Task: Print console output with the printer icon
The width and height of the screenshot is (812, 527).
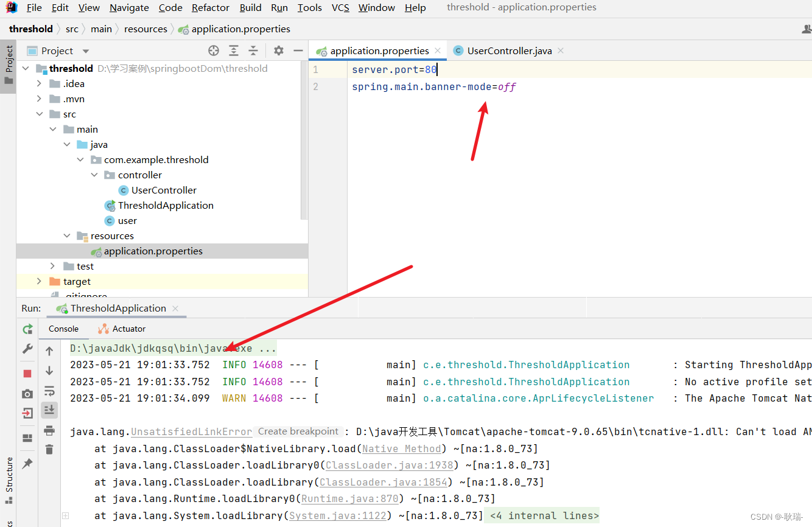Action: point(49,430)
